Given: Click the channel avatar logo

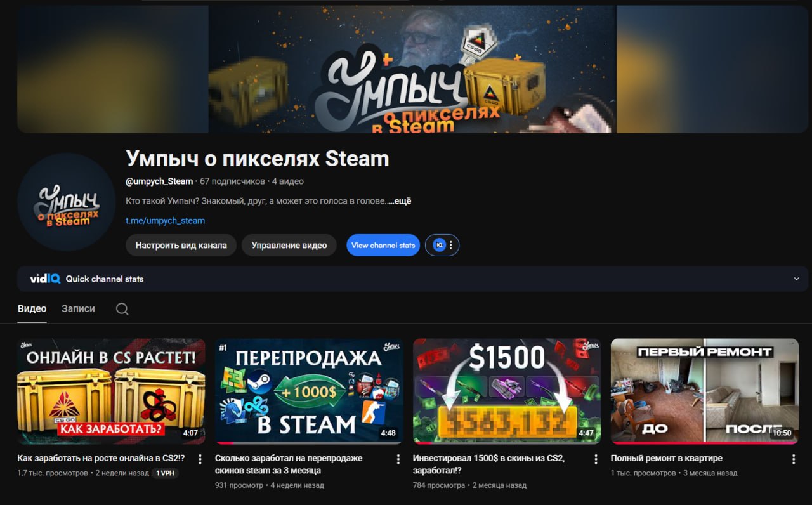Looking at the screenshot, I should (67, 202).
